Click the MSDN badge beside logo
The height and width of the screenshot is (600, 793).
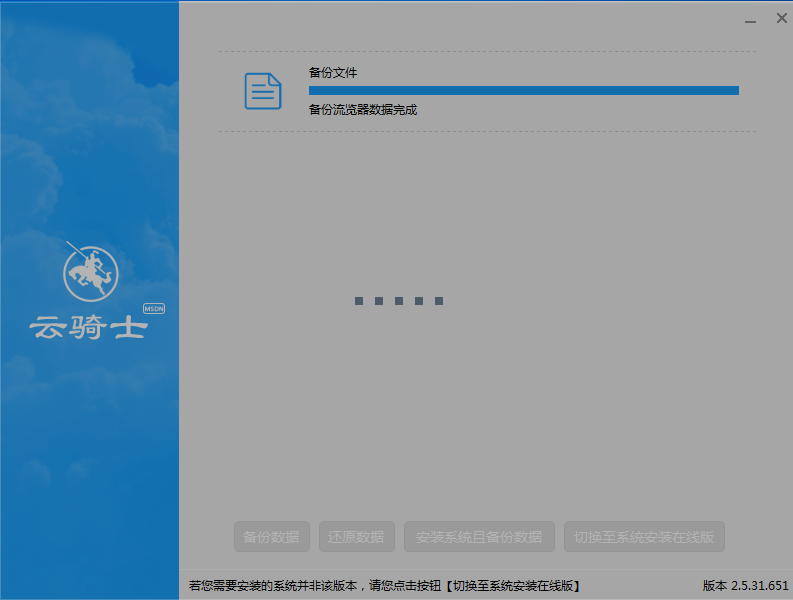click(x=154, y=309)
